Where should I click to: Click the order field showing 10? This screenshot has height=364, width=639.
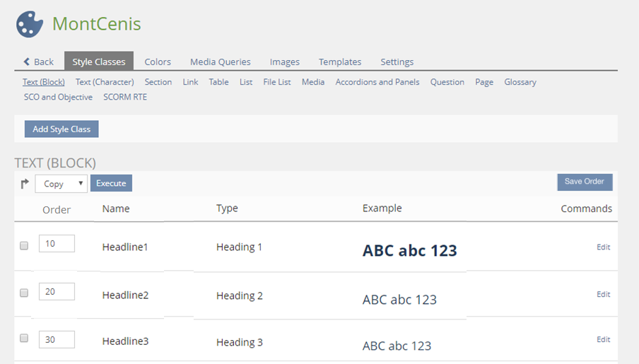tap(57, 244)
